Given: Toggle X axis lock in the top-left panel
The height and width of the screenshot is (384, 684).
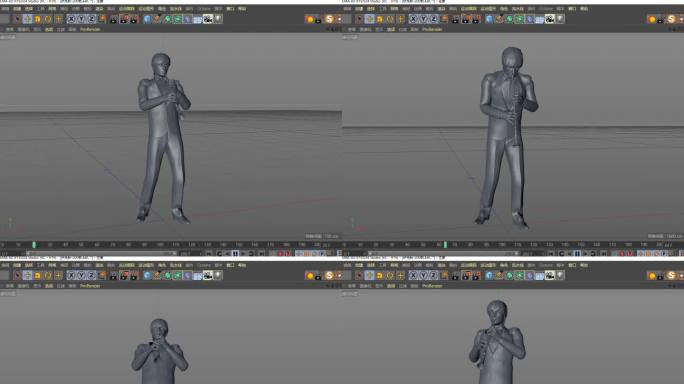Looking at the screenshot, I should (71, 19).
